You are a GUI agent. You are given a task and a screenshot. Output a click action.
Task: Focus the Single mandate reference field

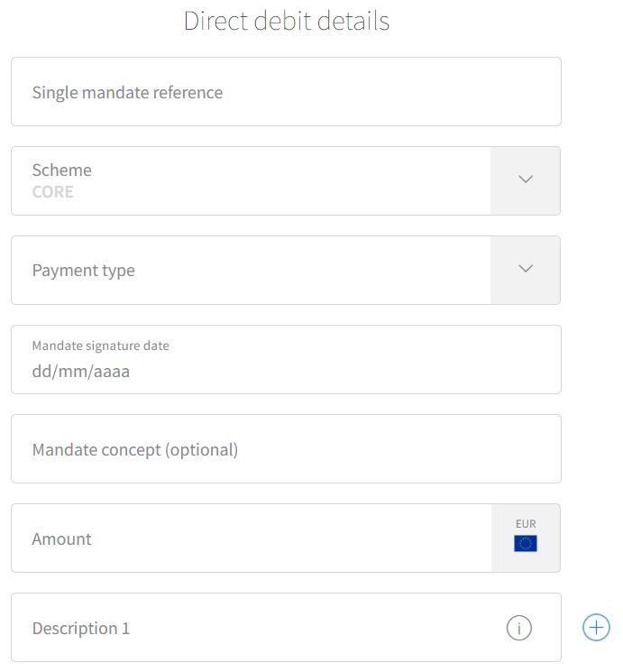[x=286, y=92]
